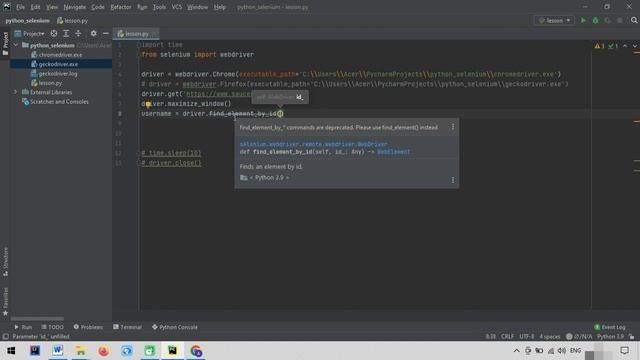This screenshot has height=360, width=640.
Task: Go to previous highlighted error arrow
Action: (x=625, y=46)
